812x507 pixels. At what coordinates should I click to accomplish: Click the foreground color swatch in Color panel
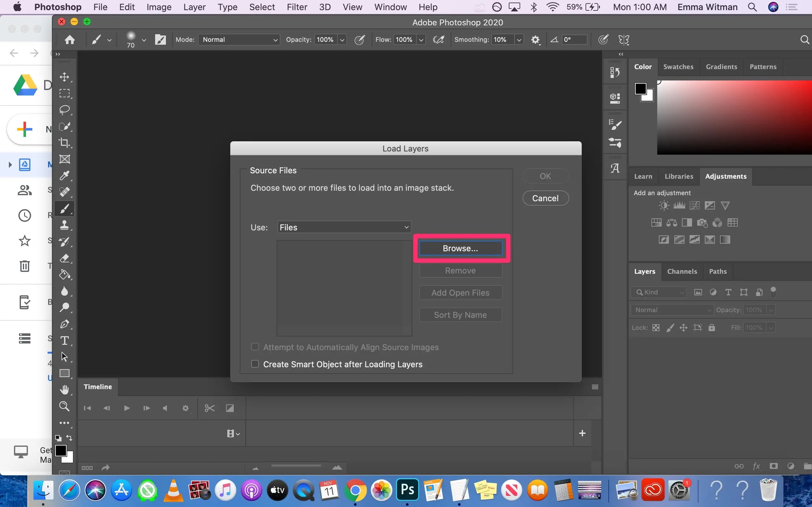[640, 89]
